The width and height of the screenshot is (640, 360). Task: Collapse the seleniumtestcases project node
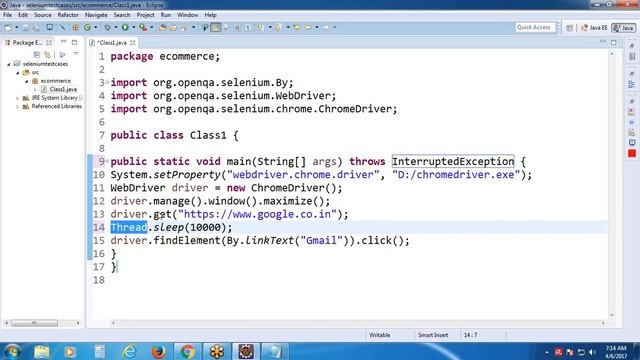[x=9, y=64]
